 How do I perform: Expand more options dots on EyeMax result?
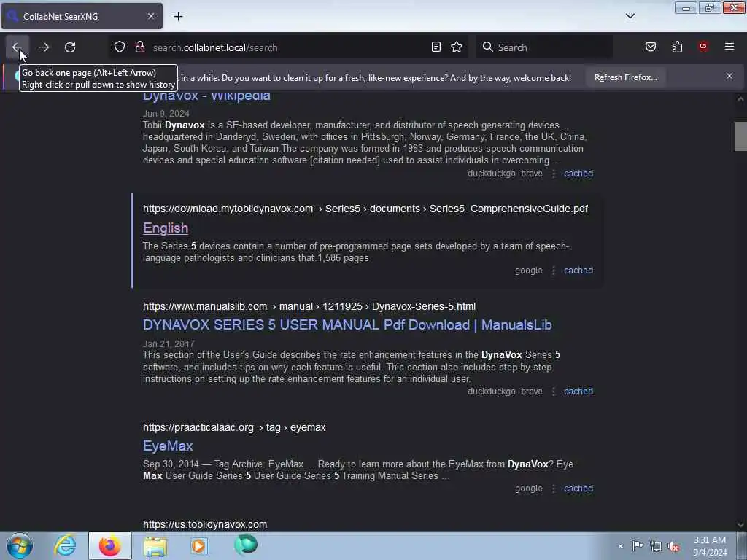(554, 489)
